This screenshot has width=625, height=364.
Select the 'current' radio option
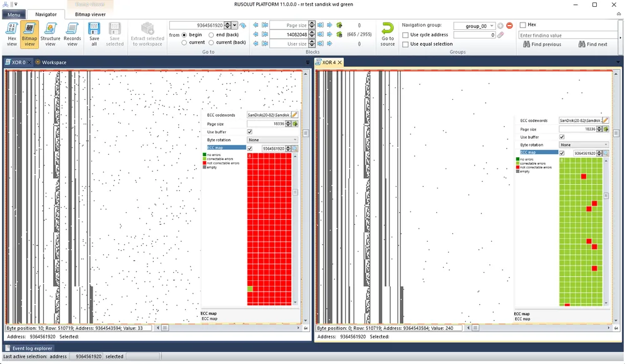point(184,42)
